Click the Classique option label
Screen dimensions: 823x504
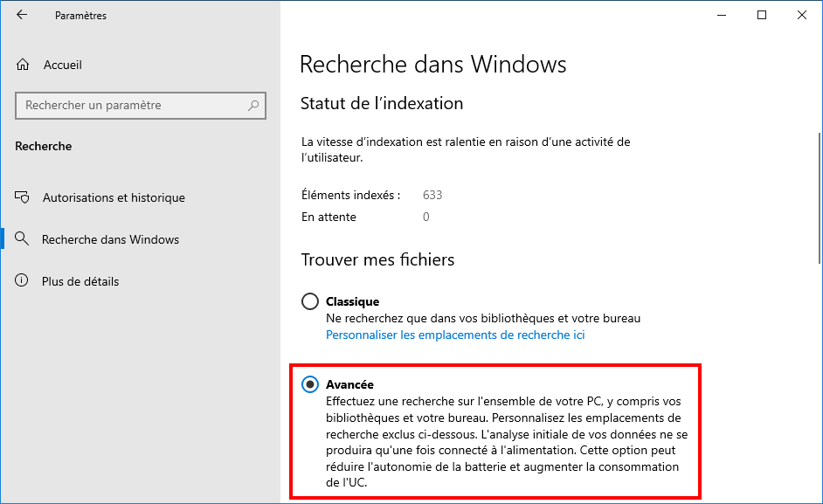point(352,301)
